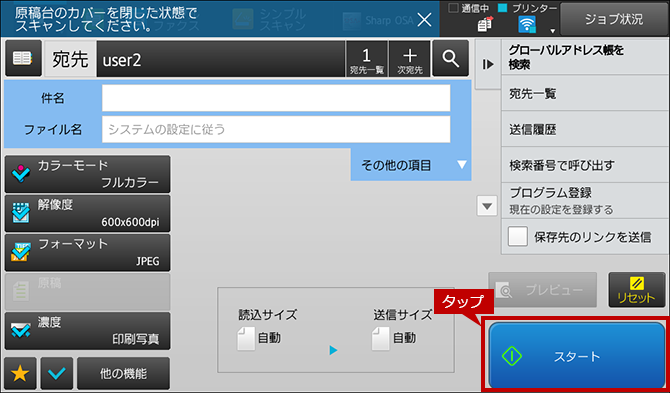Select 宛先一覧 in action panel
670x393 pixels.
[x=585, y=94]
